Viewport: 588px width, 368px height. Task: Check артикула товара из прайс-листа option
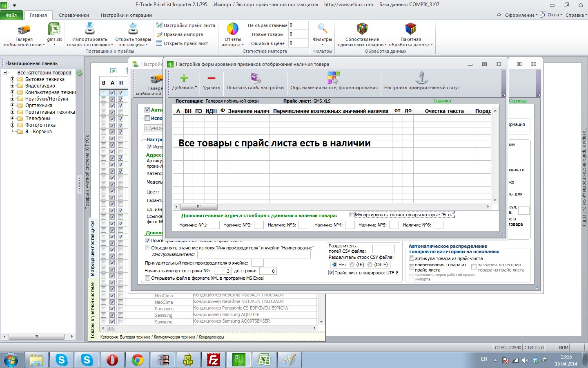click(x=411, y=258)
